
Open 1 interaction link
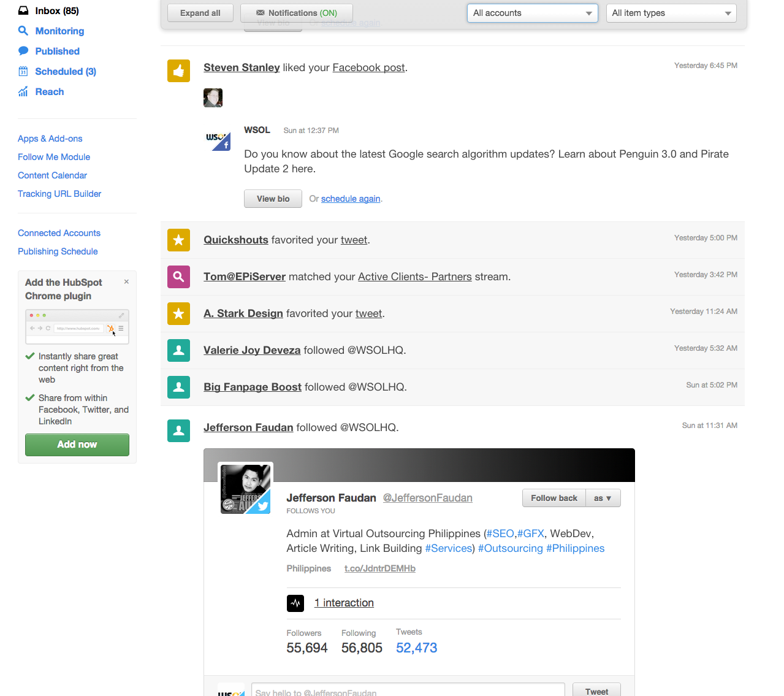[344, 603]
